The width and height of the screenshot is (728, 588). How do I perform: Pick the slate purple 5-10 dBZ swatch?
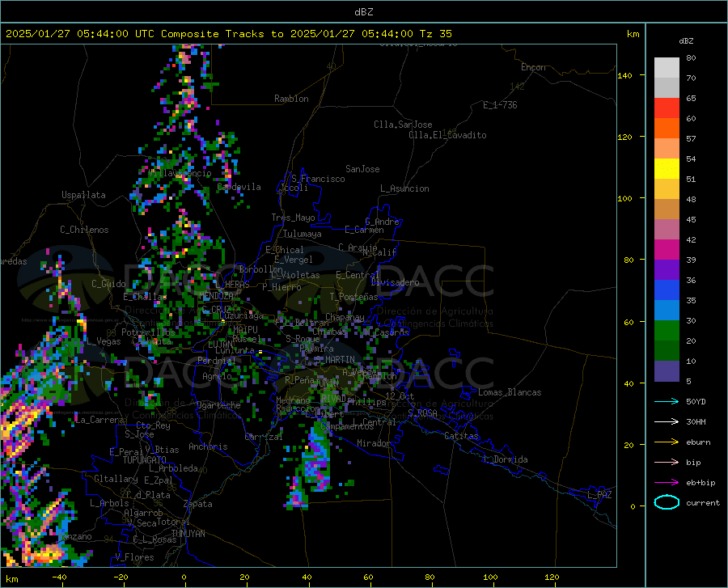(x=667, y=371)
